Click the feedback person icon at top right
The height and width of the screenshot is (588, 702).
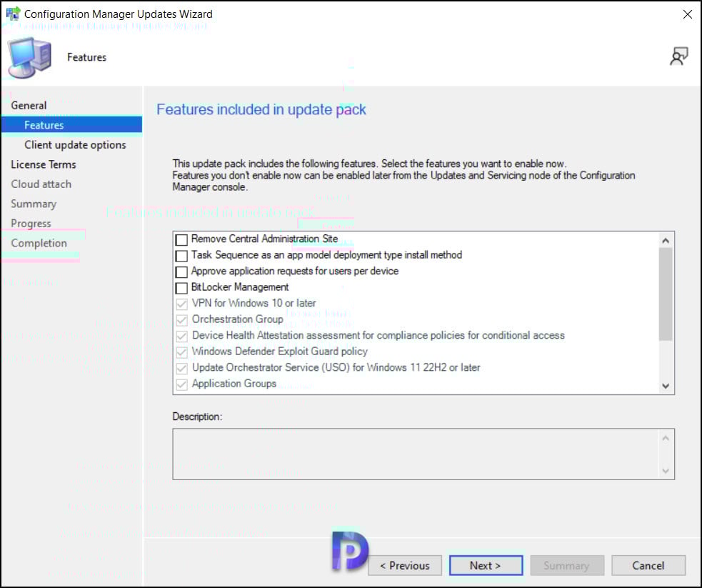click(x=678, y=56)
